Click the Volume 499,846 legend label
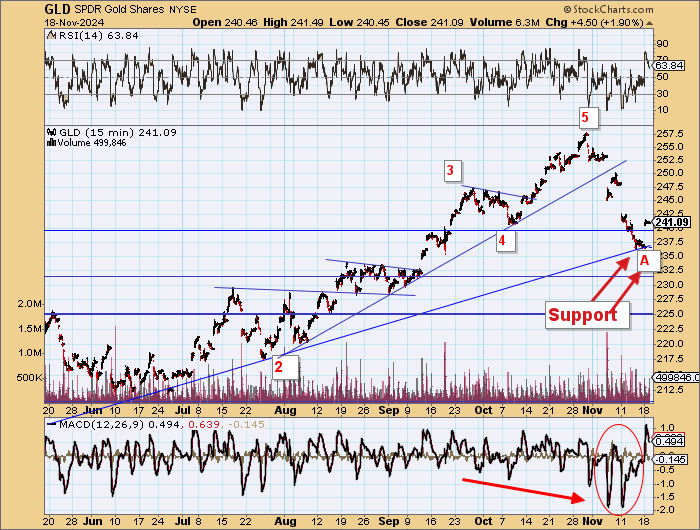The width and height of the screenshot is (700, 530). 91,143
